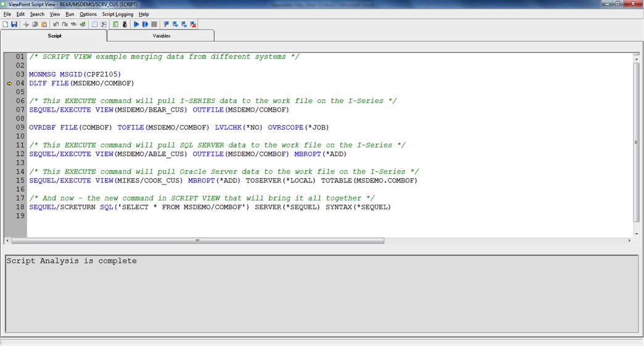Image resolution: width=644 pixels, height=346 pixels.
Task: Redo the edit via the toolbar
Action: coord(65,25)
